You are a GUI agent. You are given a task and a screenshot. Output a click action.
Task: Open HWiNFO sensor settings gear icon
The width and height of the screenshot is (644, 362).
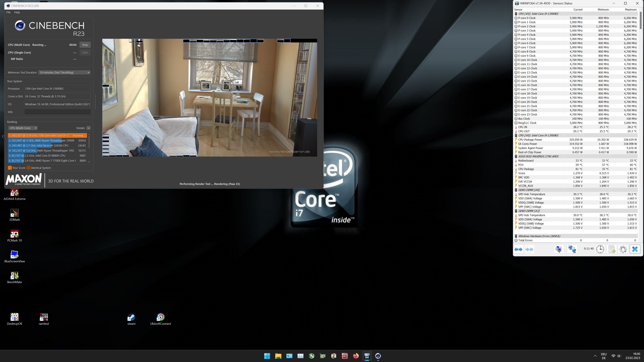(x=623, y=249)
